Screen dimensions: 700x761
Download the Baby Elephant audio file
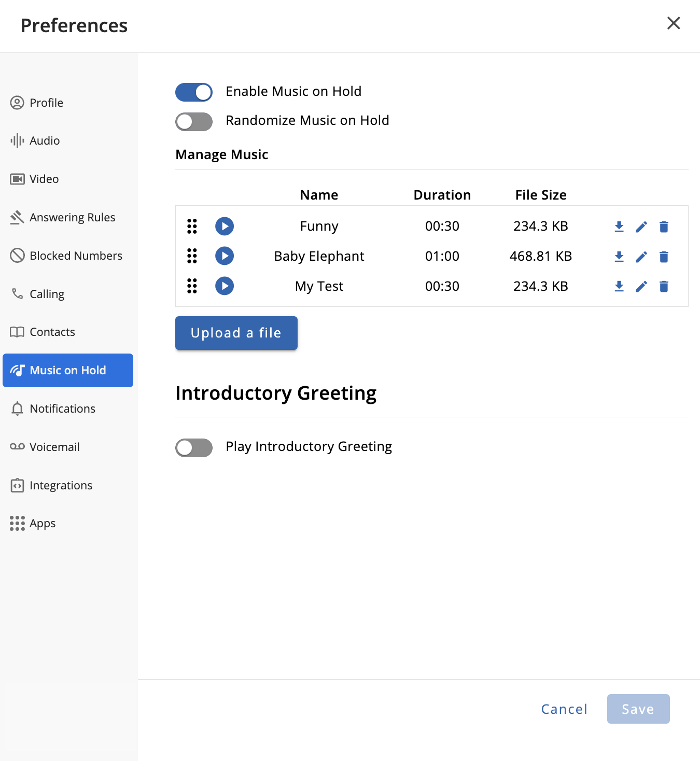point(619,257)
